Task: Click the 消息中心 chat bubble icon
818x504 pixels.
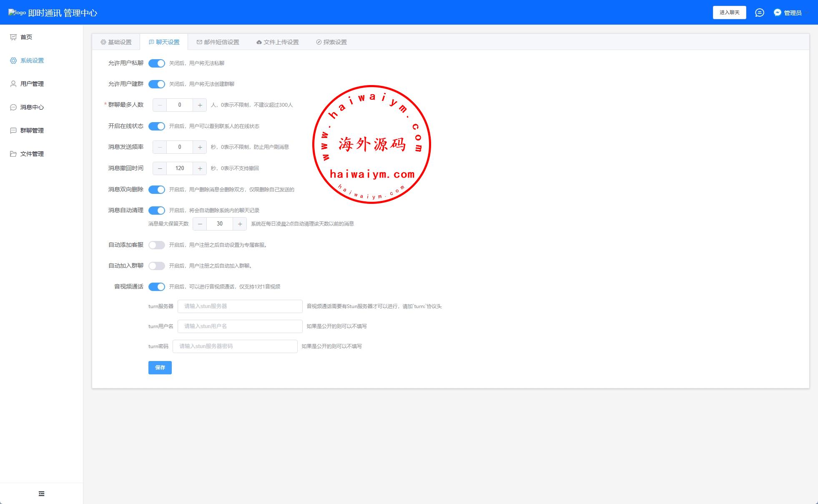Action: tap(13, 107)
